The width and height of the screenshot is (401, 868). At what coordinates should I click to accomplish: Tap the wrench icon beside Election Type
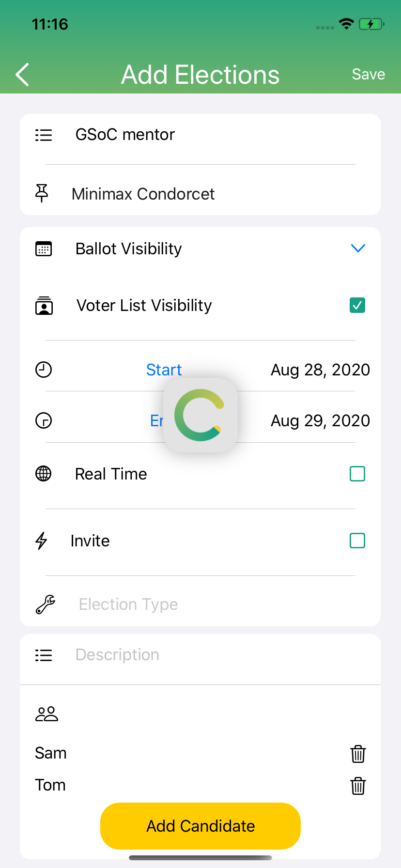45,604
